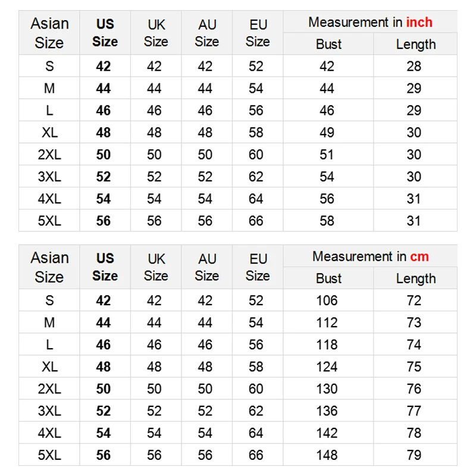Click the "Measurement in inch" header
Screen dimensions: 476x476
coord(370,23)
